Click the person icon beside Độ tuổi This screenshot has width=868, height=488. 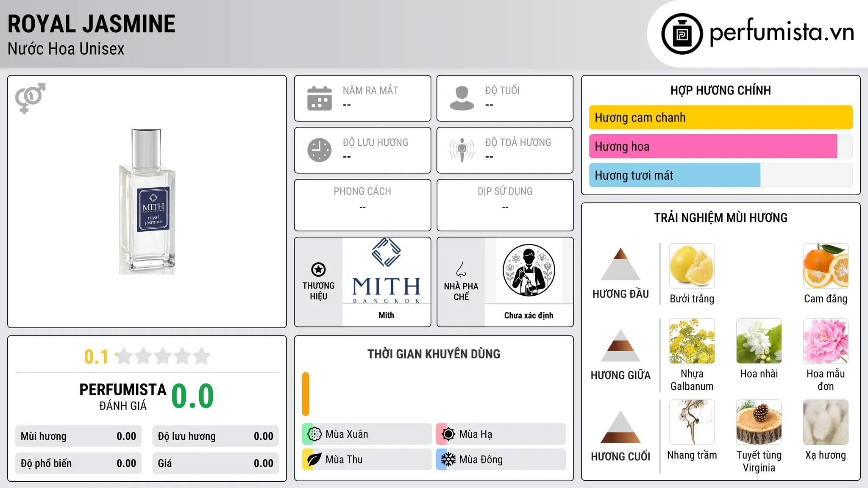462,98
